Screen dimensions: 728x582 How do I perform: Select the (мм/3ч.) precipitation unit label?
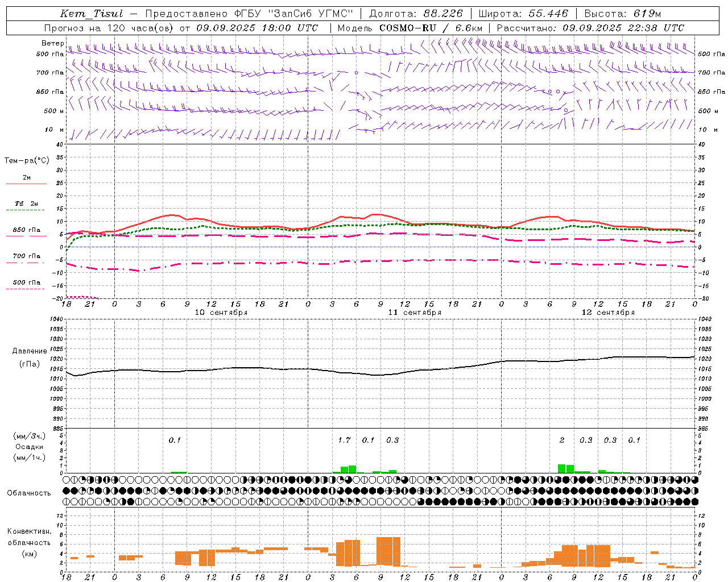[30, 436]
